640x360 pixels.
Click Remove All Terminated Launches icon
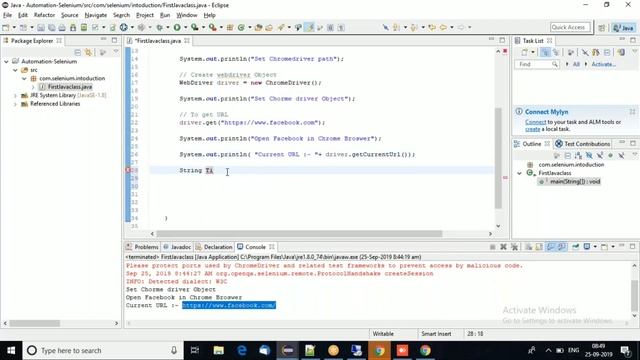514,247
